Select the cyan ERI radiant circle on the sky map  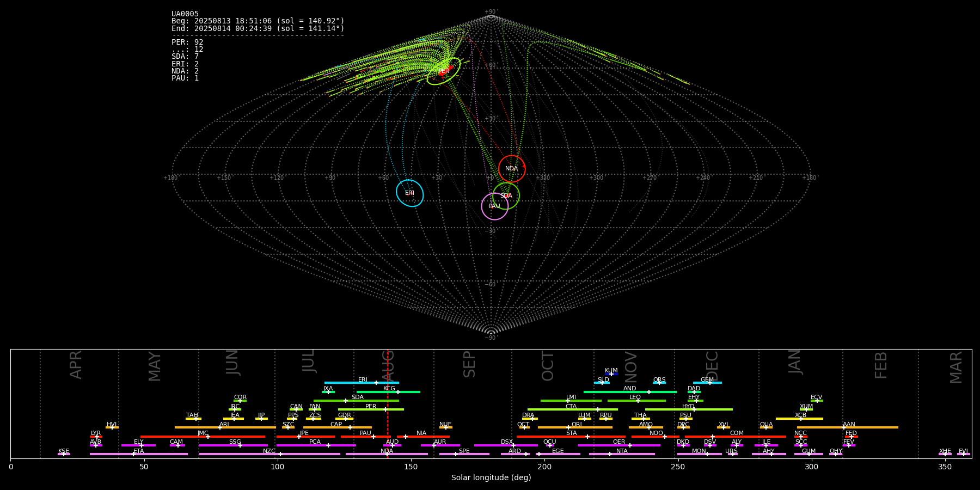click(410, 193)
